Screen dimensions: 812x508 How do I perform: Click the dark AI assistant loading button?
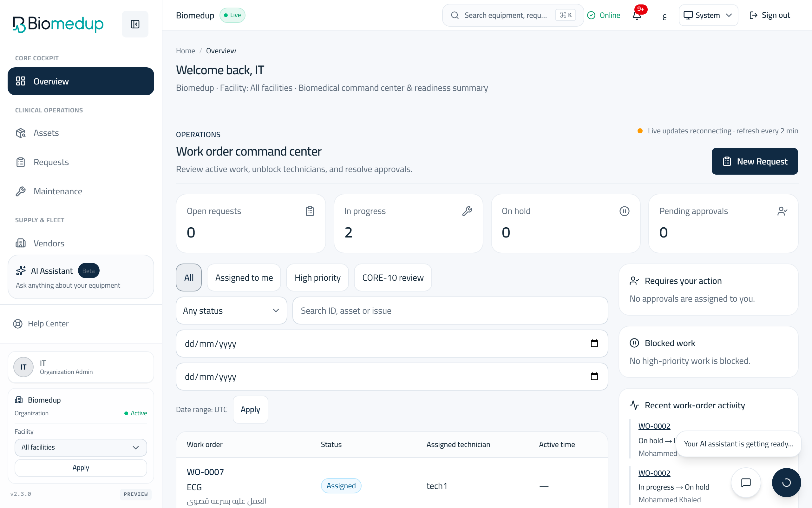(x=786, y=483)
